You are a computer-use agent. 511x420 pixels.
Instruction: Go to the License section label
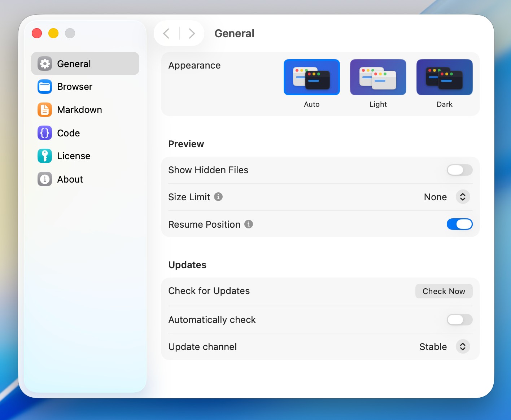coord(74,156)
